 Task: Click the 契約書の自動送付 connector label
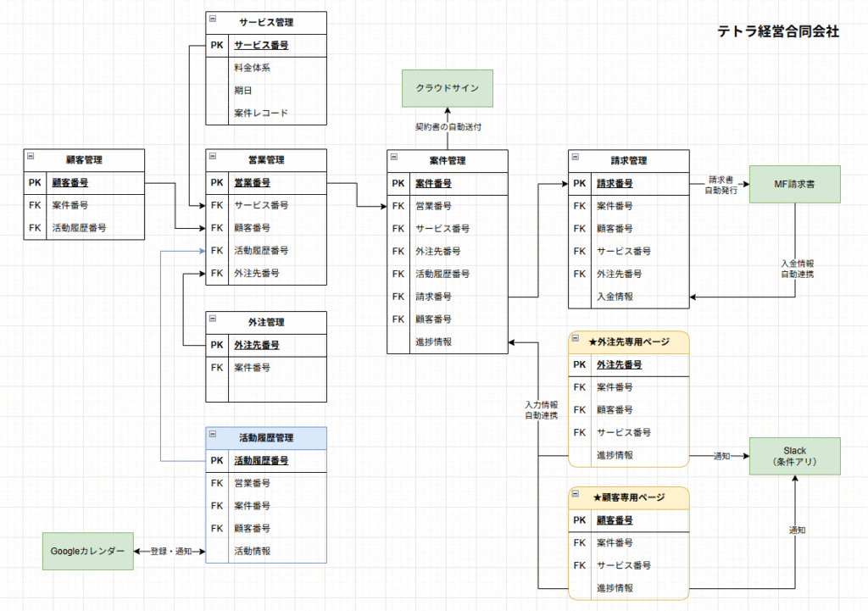446,127
